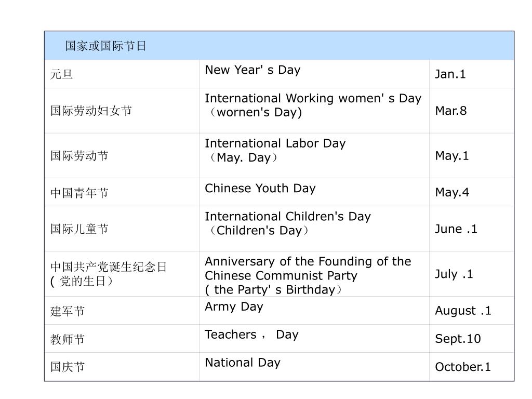Click the Jan.1 date cell
The image size is (532, 399).
click(x=472, y=74)
